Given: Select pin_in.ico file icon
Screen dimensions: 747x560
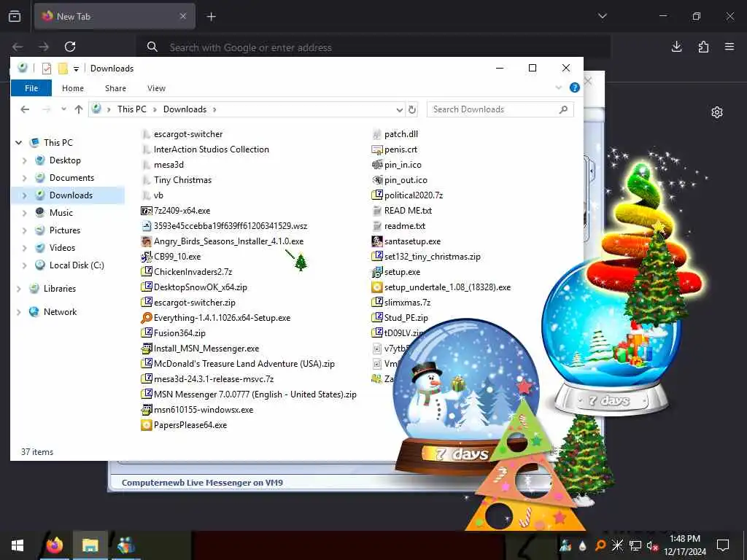Looking at the screenshot, I should (377, 165).
